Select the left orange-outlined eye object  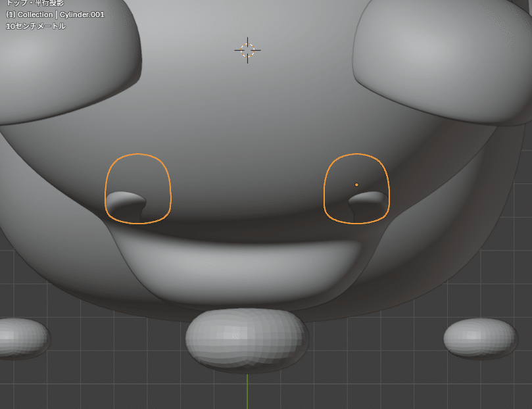click(138, 189)
